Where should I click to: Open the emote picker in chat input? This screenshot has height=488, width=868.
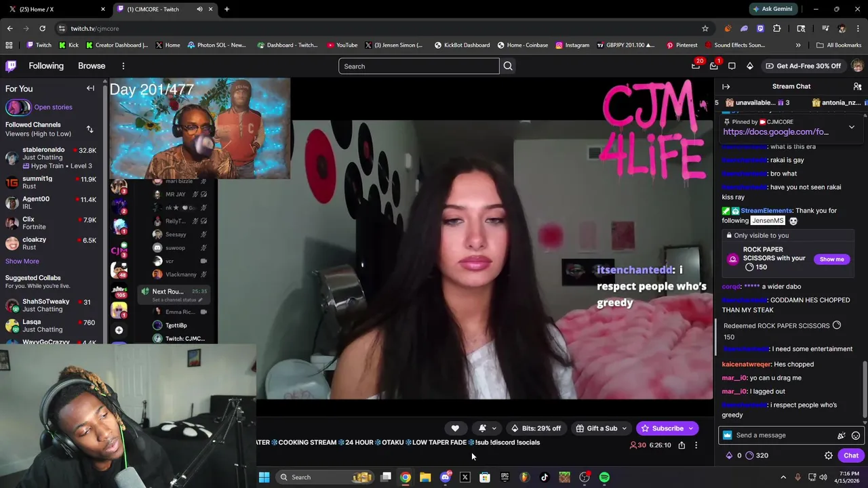pyautogui.click(x=856, y=435)
